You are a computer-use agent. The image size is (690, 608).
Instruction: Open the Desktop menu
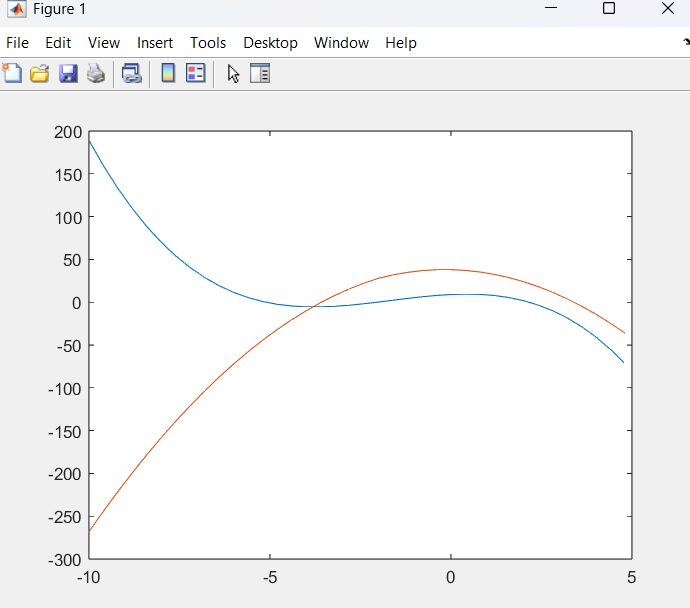click(271, 43)
